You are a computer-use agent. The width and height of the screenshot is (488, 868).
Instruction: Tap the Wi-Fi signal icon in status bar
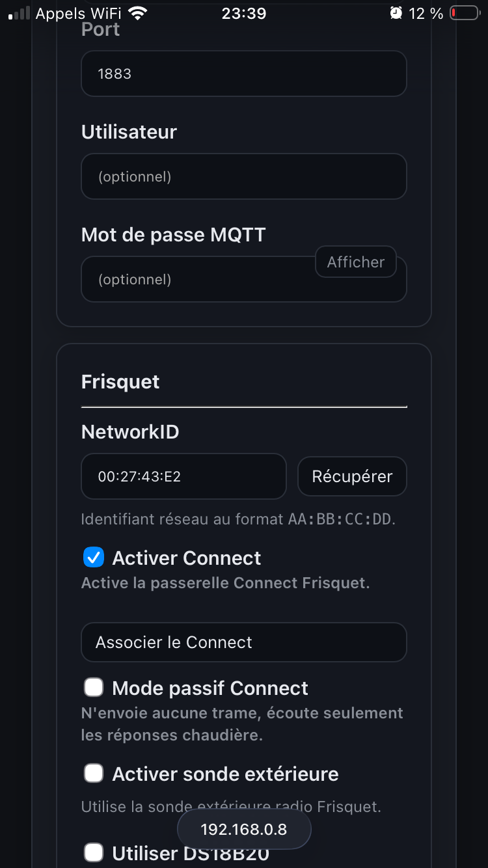[x=137, y=13]
